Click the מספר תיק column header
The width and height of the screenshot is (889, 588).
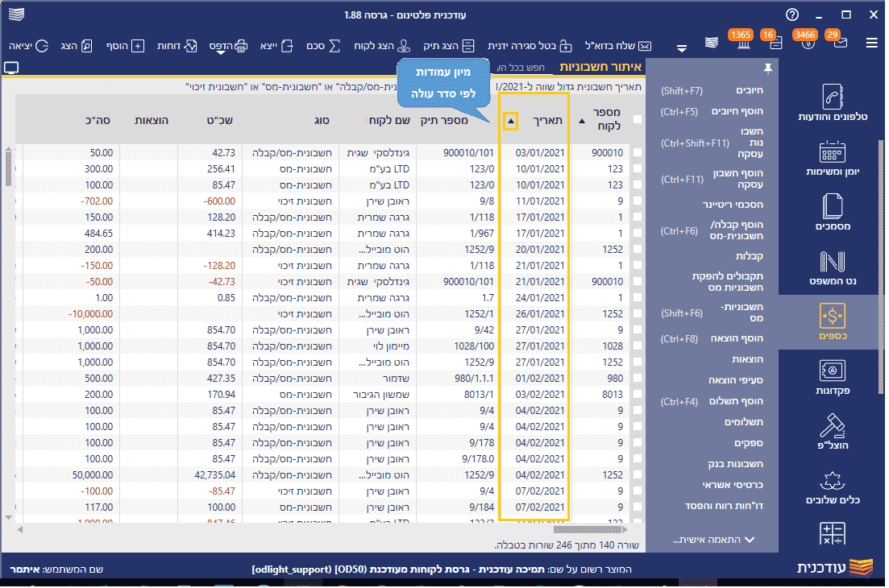[445, 121]
